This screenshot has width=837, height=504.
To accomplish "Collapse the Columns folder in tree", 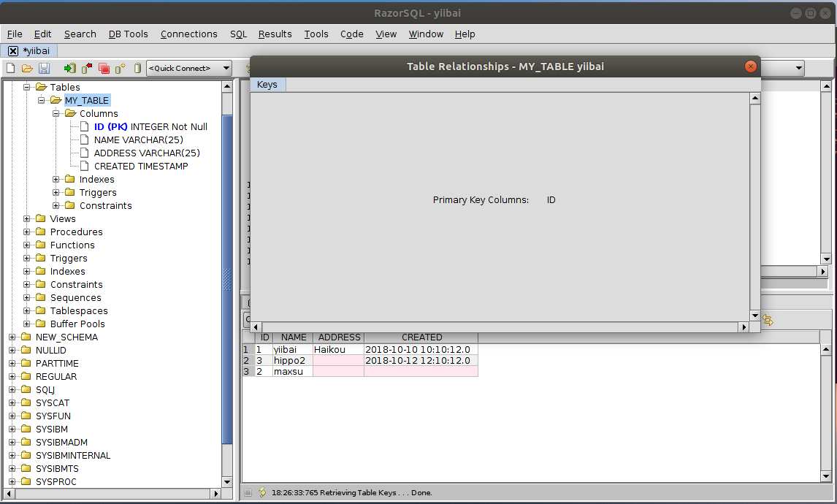I will pyautogui.click(x=56, y=114).
